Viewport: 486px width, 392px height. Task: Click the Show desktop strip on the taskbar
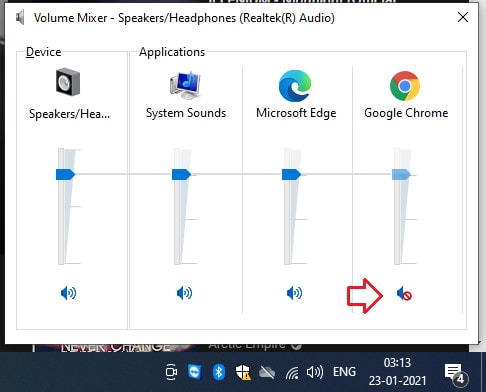(x=484, y=372)
